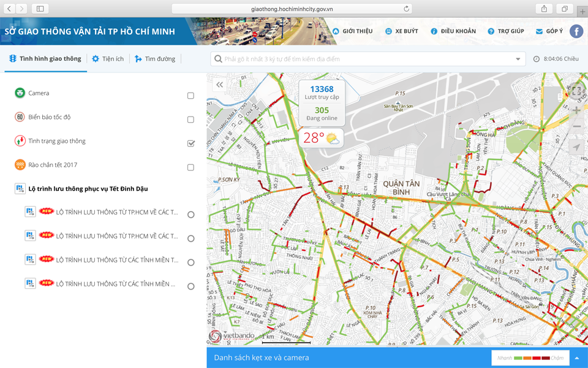Click the locate-me arrow icon on map
The image size is (588, 368).
576,147
